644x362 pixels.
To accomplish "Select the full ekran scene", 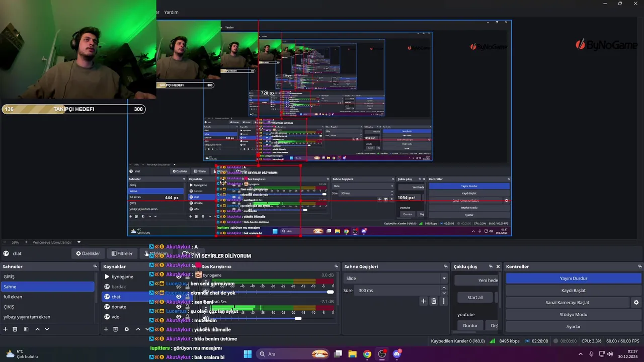I will (47, 297).
